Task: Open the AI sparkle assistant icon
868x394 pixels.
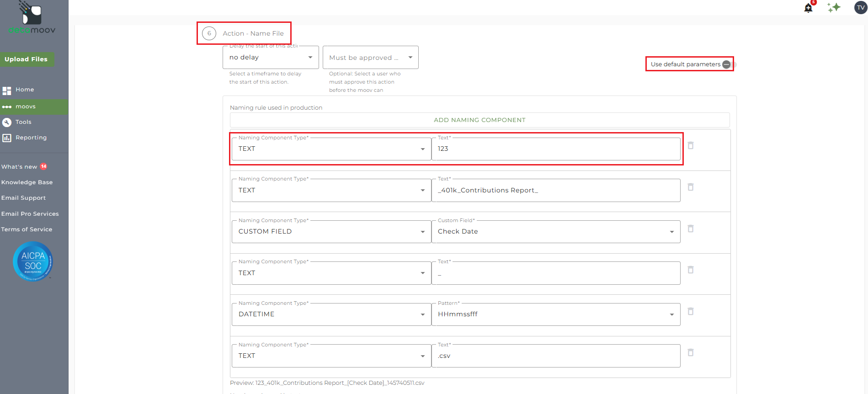Action: pyautogui.click(x=834, y=7)
